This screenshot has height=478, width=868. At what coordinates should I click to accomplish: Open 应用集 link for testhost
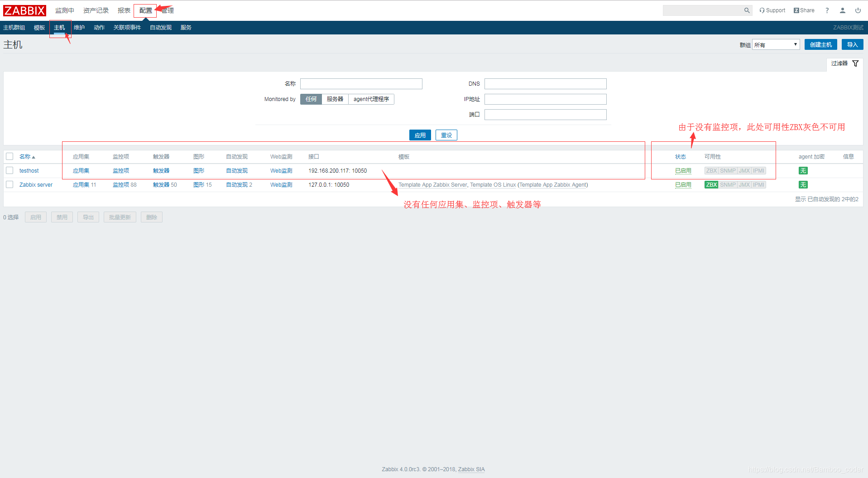81,171
